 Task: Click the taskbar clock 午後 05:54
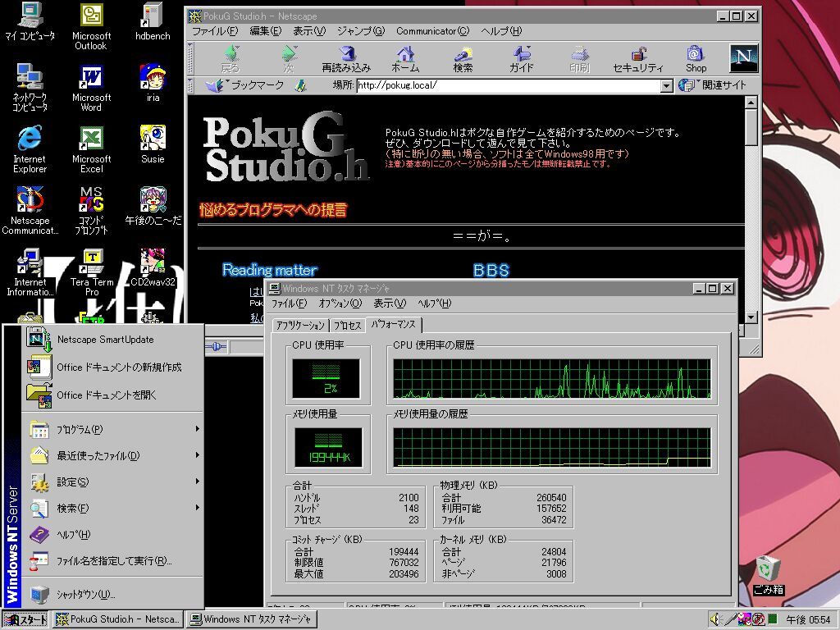(808, 619)
